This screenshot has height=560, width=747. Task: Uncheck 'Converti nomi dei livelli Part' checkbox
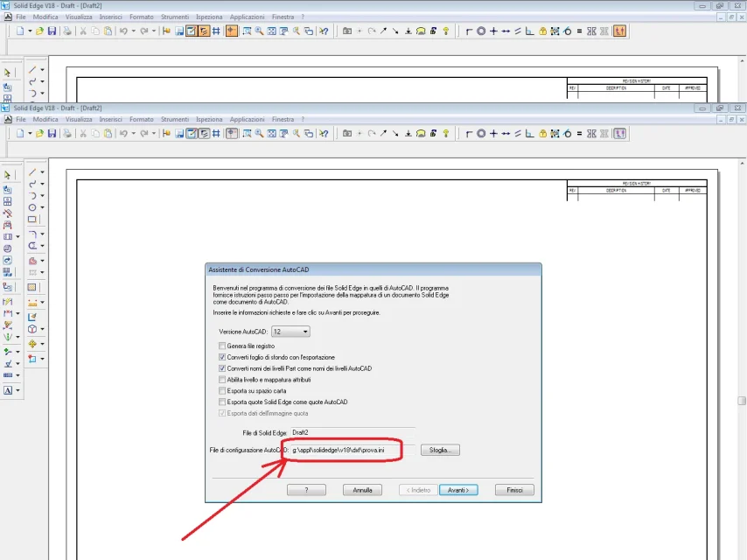[222, 368]
